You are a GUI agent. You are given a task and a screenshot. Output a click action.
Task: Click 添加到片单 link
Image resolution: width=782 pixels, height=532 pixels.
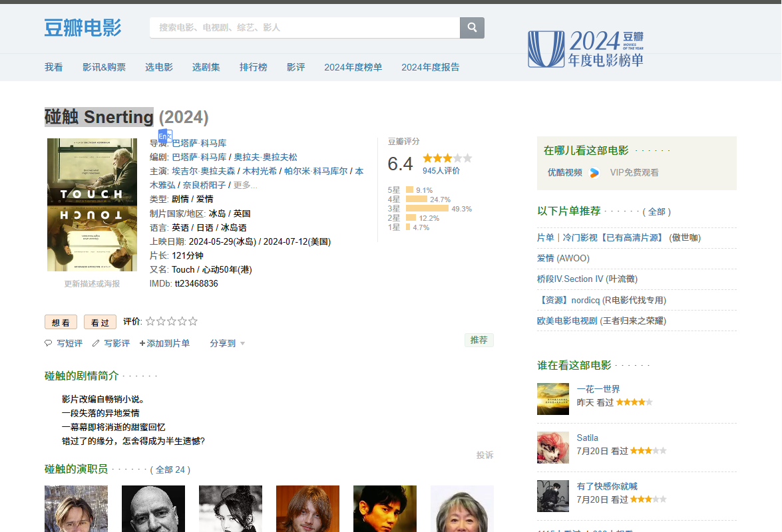pos(164,343)
